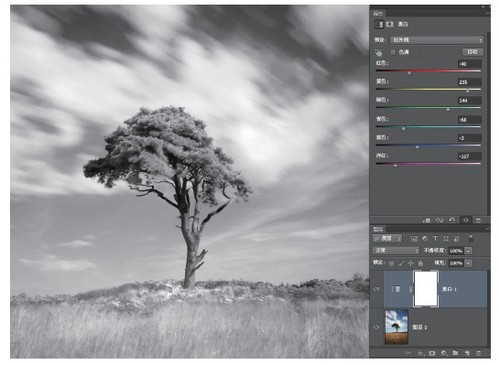Open the Properties panel flyout menu
This screenshot has width=500, height=365.
(487, 13)
